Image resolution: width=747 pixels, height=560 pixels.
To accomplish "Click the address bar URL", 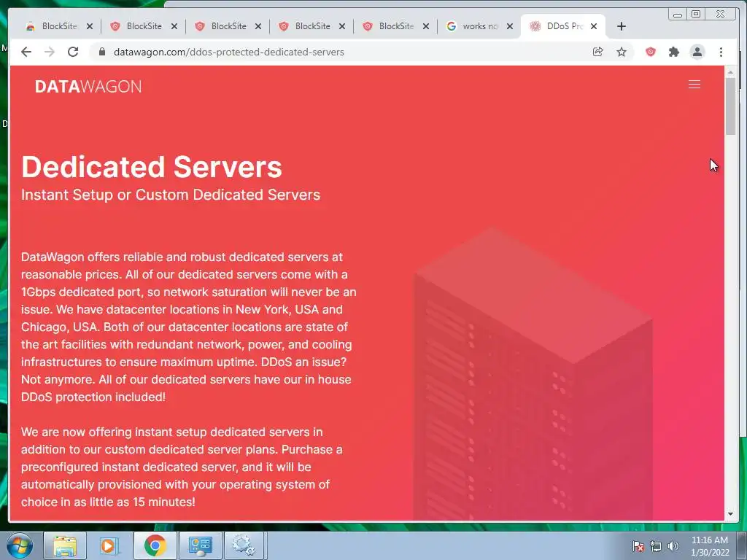I will click(x=228, y=52).
